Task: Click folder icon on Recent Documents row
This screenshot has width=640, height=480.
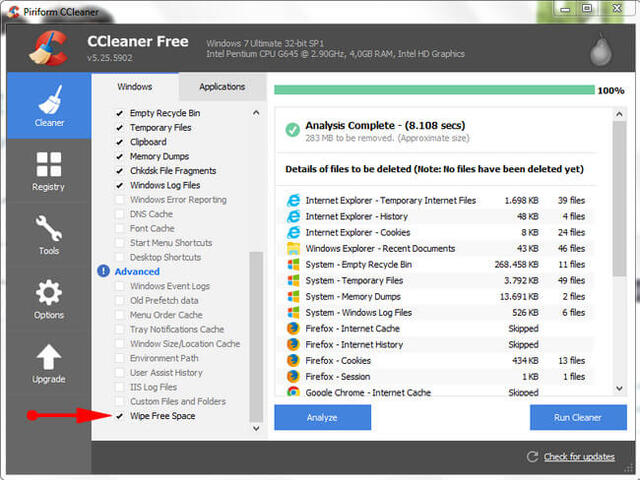Action: (293, 248)
